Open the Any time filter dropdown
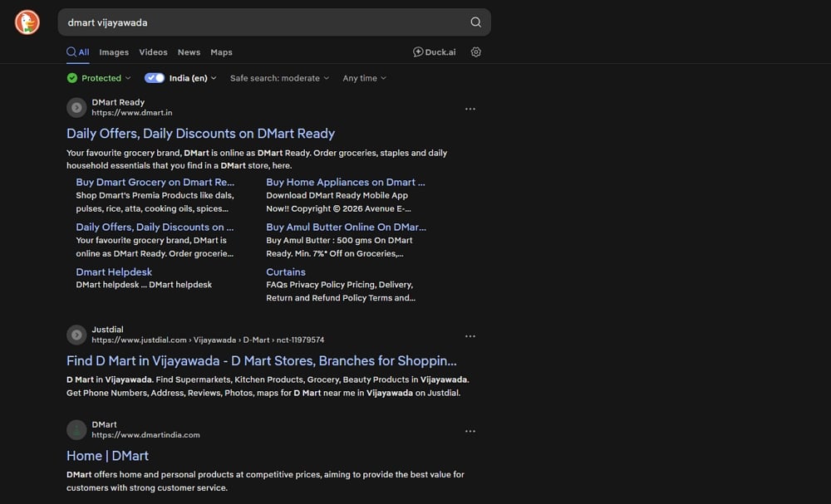 click(x=364, y=78)
